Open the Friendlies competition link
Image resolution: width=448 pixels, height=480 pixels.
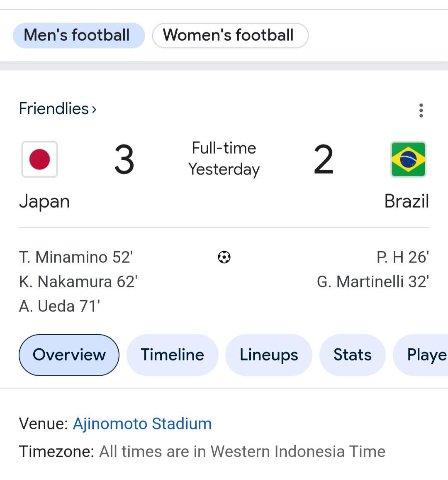click(58, 109)
